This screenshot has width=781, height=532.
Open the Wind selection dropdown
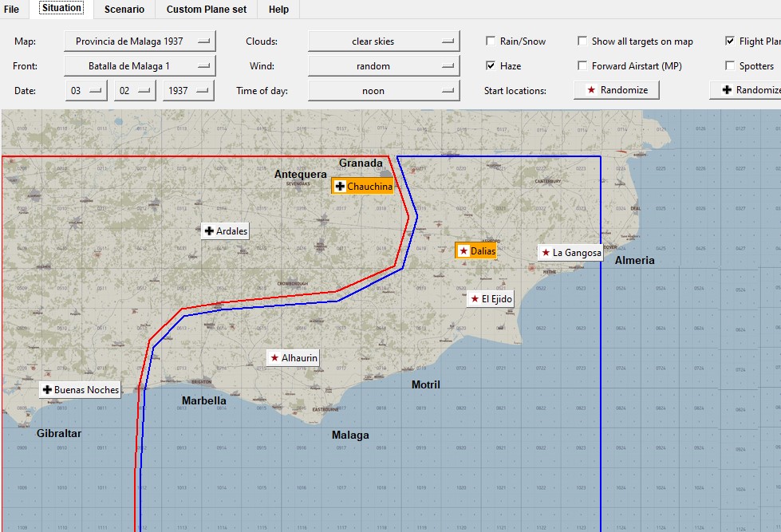383,65
